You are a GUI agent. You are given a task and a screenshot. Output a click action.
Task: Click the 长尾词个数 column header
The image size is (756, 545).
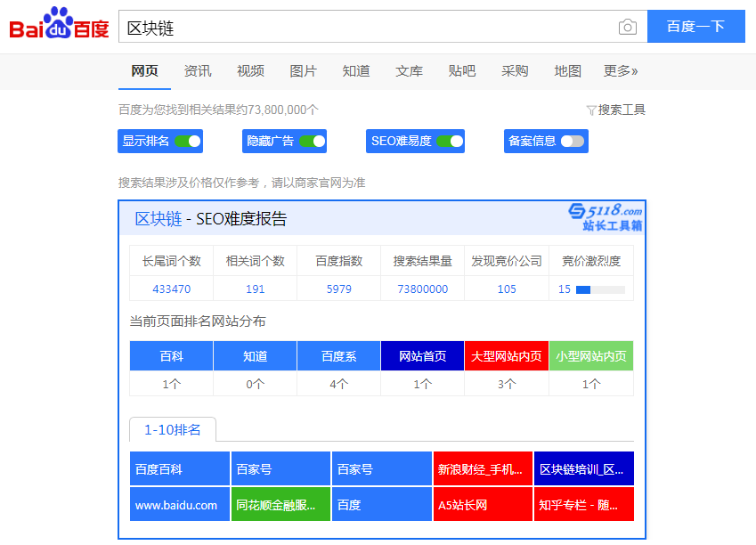point(172,261)
